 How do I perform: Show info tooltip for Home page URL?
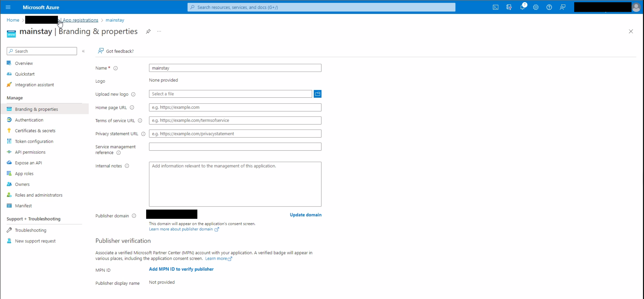132,108
